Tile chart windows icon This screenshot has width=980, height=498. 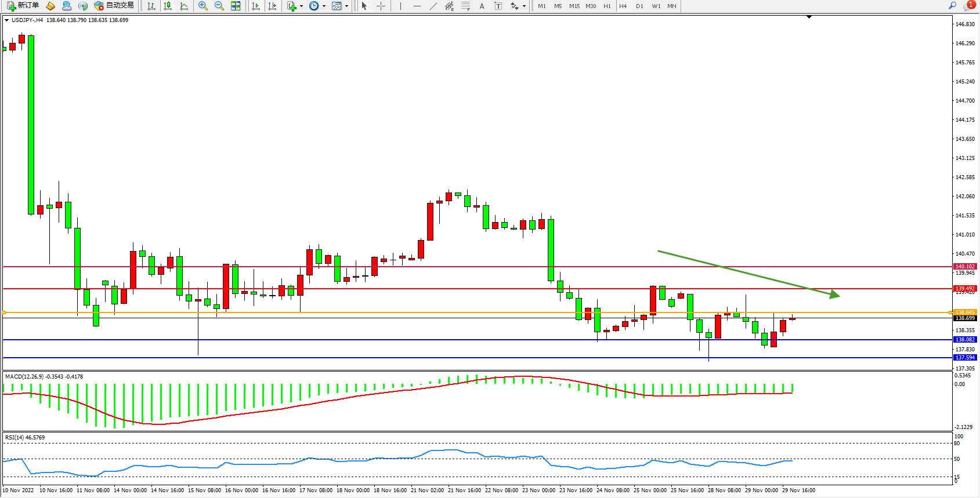click(236, 6)
